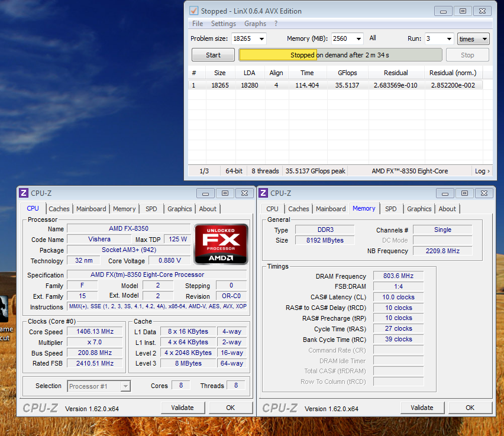Screen dimensions: 504x436
Task: Open the File menu in LinX
Action: (198, 24)
